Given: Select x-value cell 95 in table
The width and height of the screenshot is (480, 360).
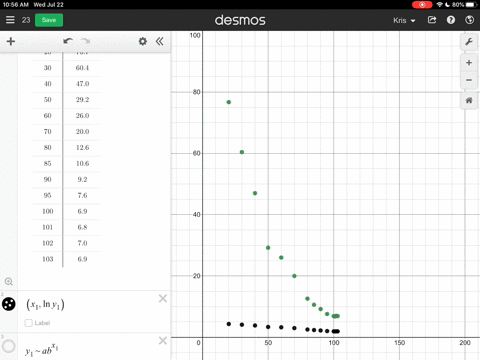Looking at the screenshot, I should click(47, 196).
